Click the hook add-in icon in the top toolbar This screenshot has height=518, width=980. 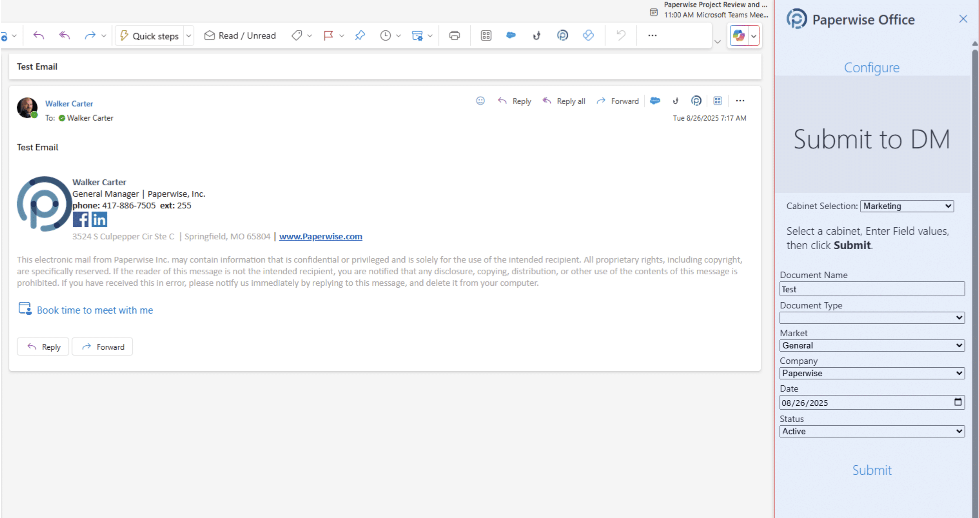tap(537, 36)
